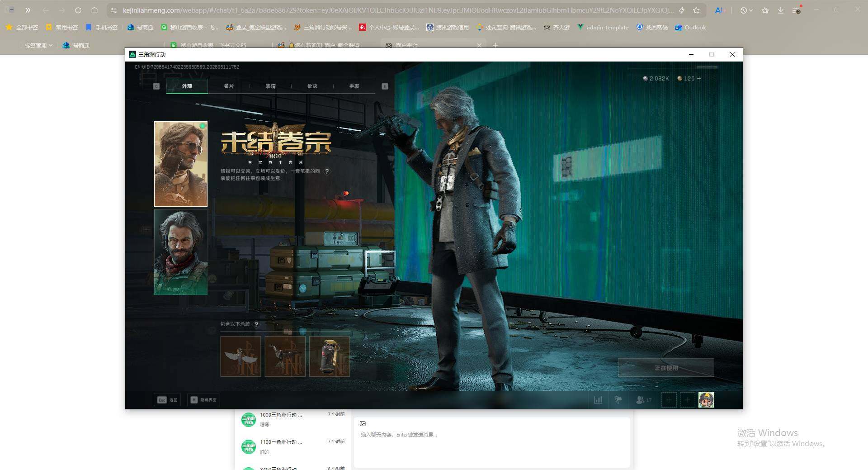Open the 1000三角洲行动 chat conversation
868x470 pixels.
click(x=293, y=419)
